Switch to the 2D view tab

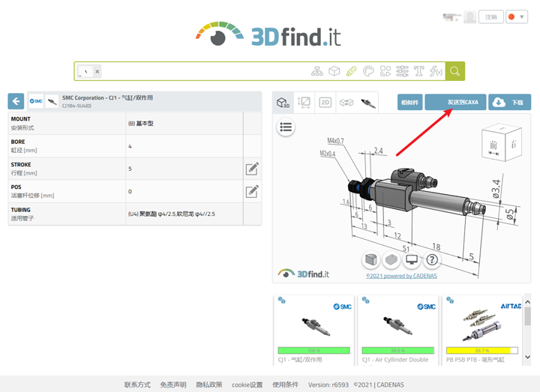click(x=325, y=102)
